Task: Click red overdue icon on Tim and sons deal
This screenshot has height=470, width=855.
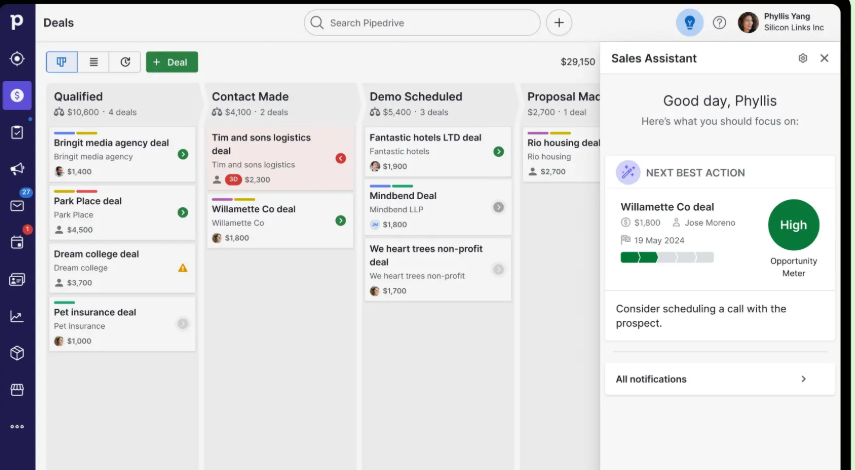Action: click(341, 158)
